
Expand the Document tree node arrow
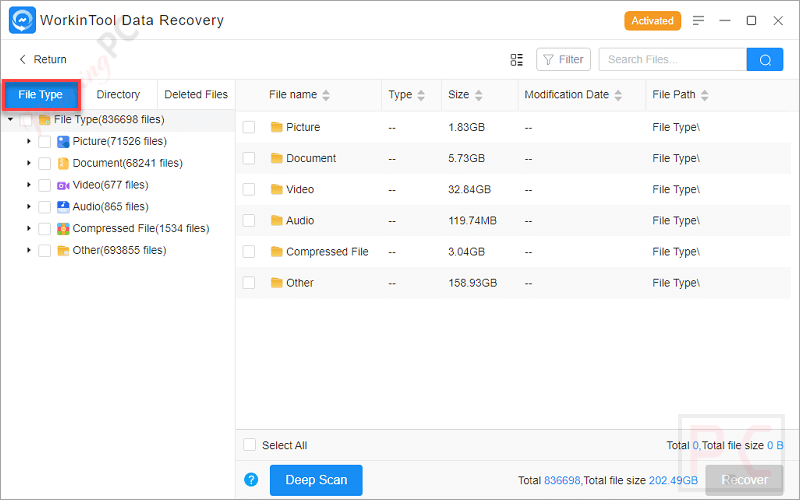point(29,163)
